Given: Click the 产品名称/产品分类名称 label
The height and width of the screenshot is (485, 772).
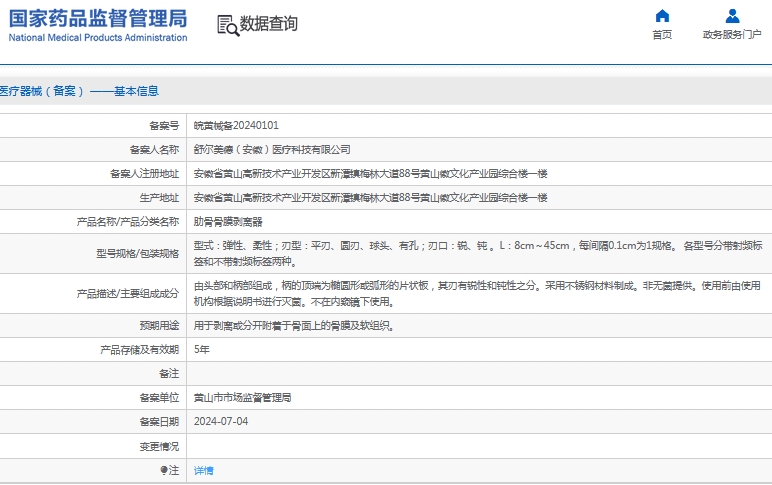Looking at the screenshot, I should (x=128, y=222).
